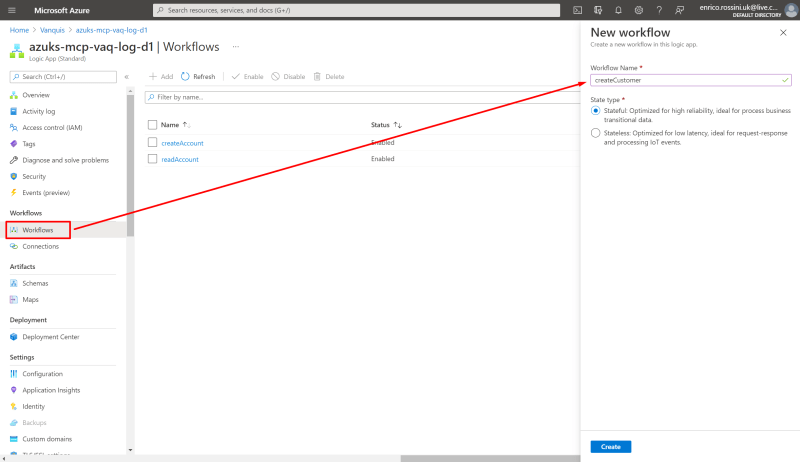
Task: Click the Security shield icon
Action: [14, 176]
